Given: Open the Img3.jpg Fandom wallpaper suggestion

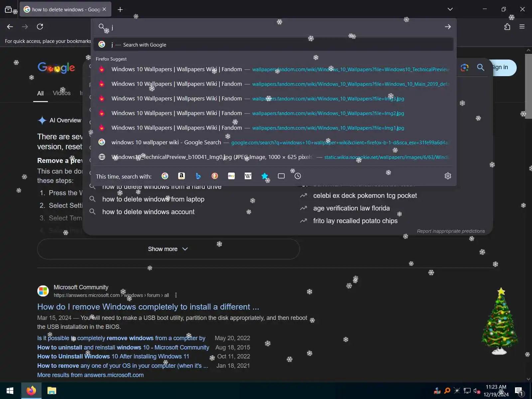Looking at the screenshot, I should point(273,98).
